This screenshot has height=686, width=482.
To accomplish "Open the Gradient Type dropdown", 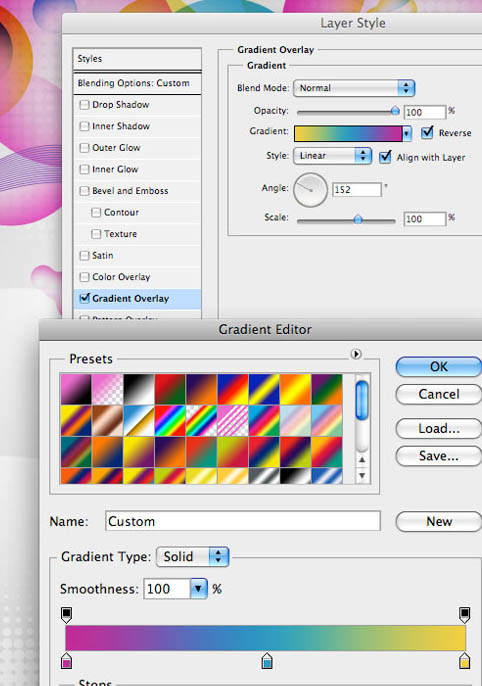I will point(192,556).
